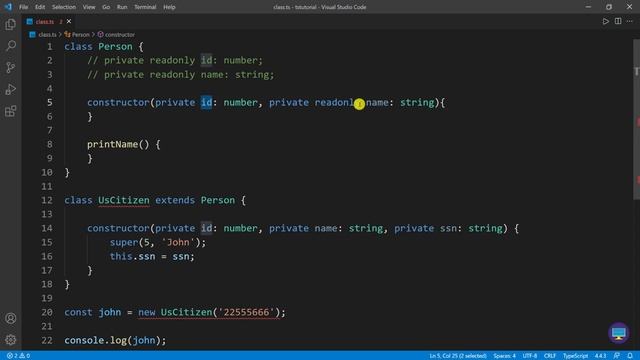Click 'this' keyword on line 16

pyautogui.click(x=121, y=256)
